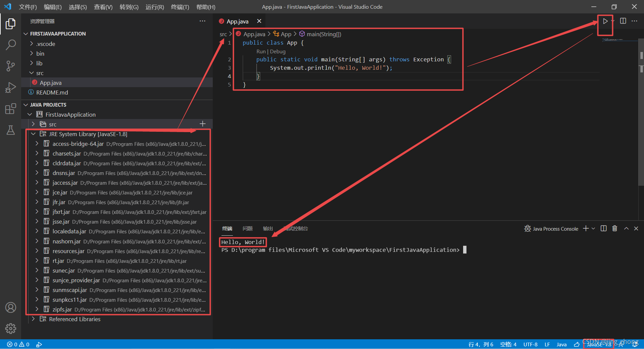This screenshot has height=349, width=644.
Task: Open the VS Code logo menu
Action: 7,6
